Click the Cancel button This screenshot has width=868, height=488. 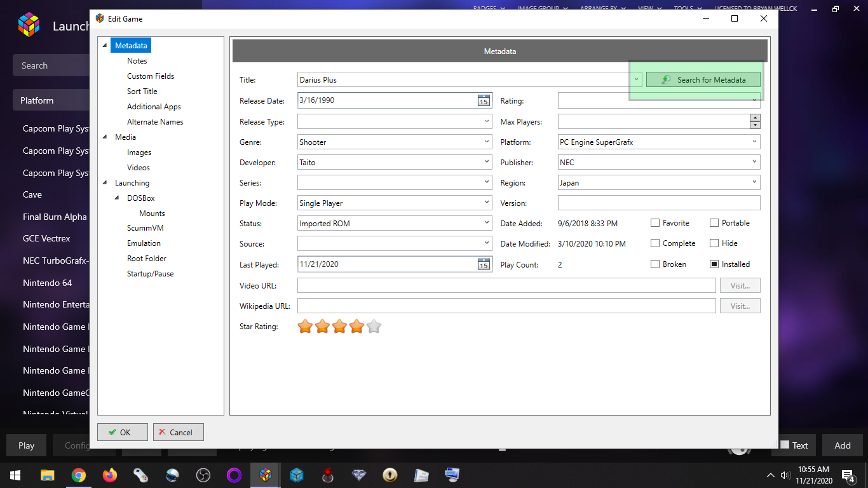[179, 432]
